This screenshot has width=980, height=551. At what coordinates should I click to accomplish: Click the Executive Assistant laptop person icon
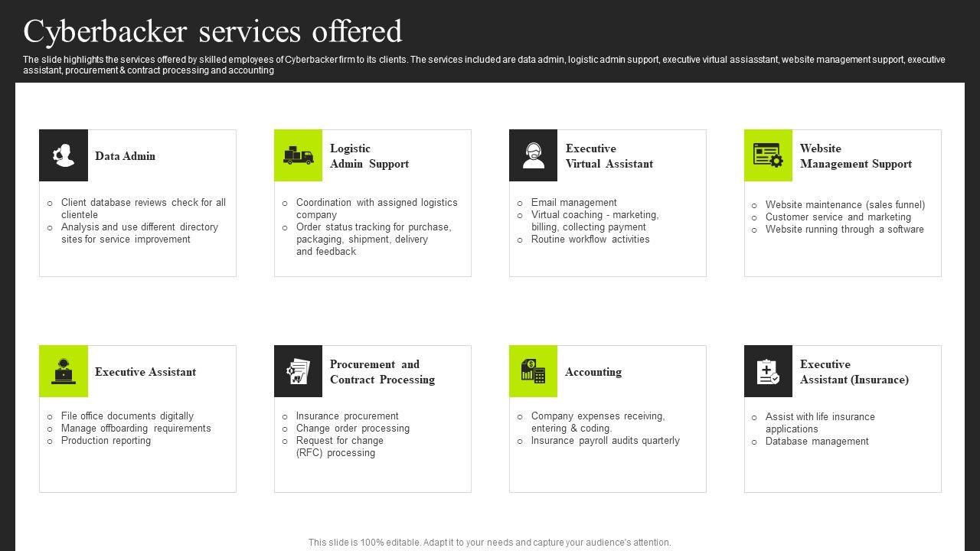click(x=64, y=371)
